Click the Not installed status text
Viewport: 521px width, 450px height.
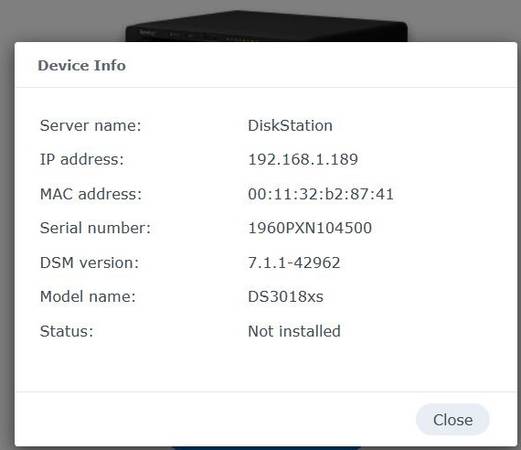coord(294,331)
